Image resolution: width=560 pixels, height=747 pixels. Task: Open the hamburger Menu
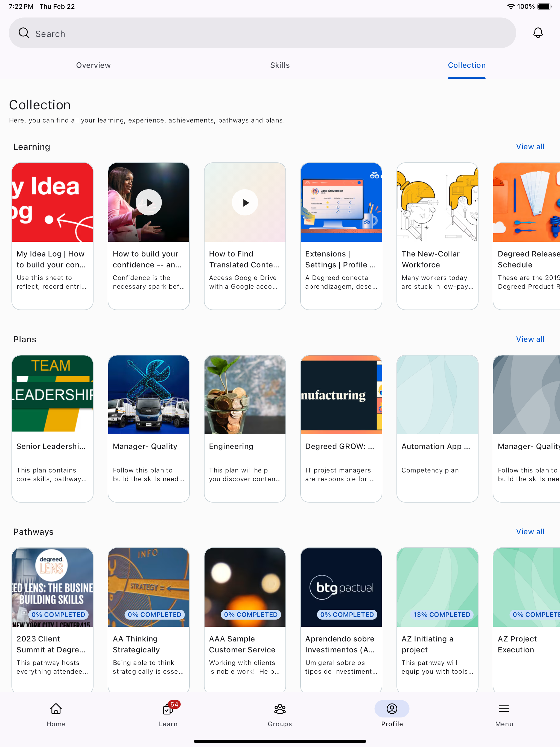click(504, 715)
